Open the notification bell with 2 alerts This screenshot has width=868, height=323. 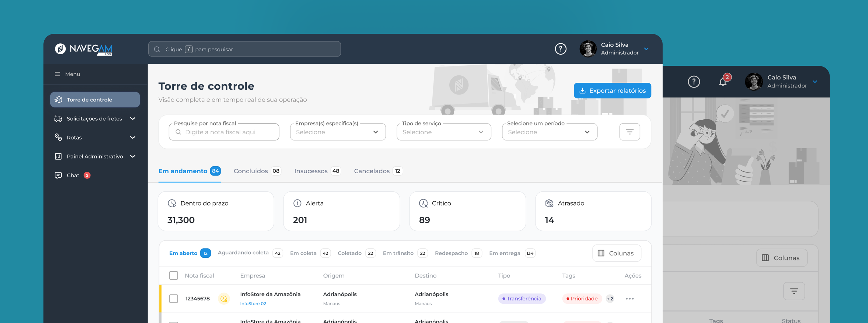click(x=722, y=82)
